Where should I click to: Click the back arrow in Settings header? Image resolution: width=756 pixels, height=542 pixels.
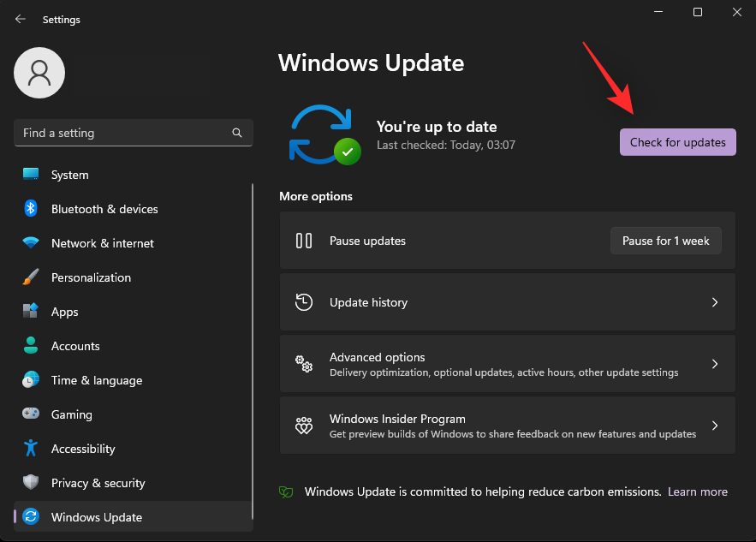click(21, 19)
